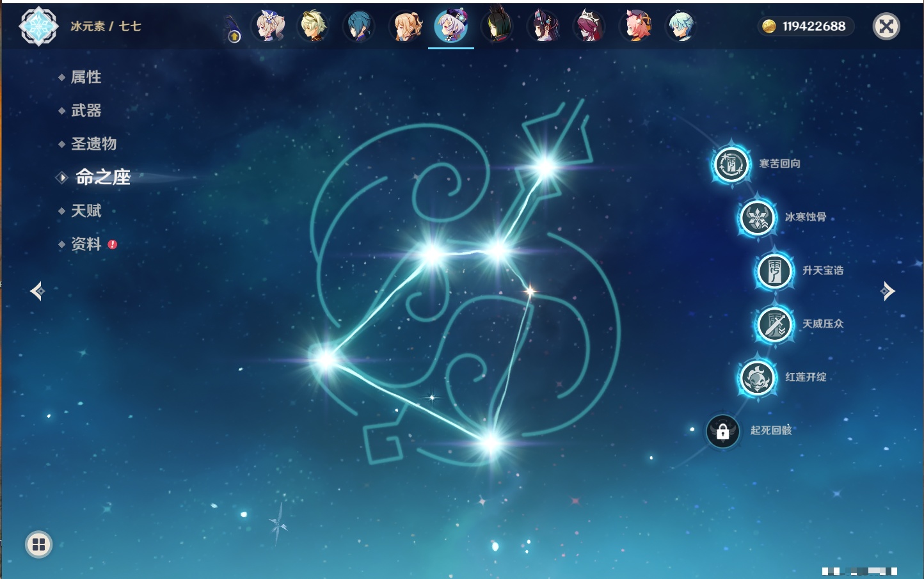Open the 升天宝诰 constellation icon
The width and height of the screenshot is (924, 579).
coord(774,271)
